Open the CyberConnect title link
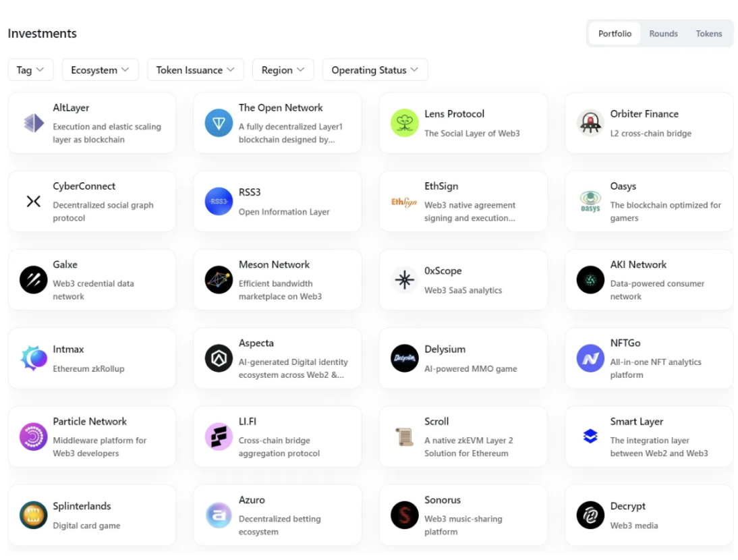Viewport: 738px width, 560px height. pyautogui.click(x=84, y=186)
